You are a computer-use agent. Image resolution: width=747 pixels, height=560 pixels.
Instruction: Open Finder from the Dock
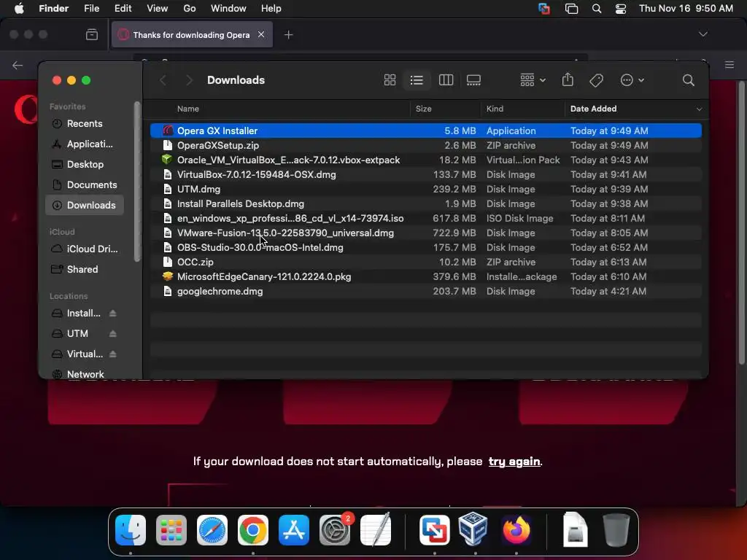(x=131, y=529)
